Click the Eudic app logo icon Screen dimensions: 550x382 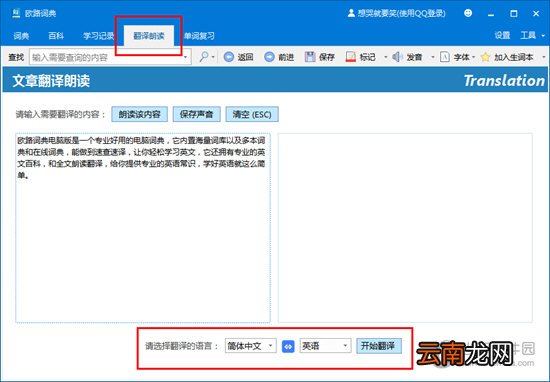pyautogui.click(x=16, y=13)
